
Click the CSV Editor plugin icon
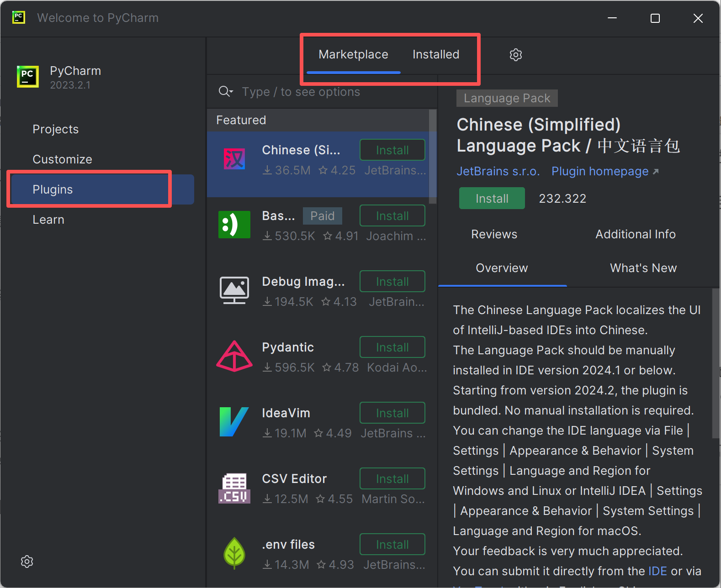[234, 488]
